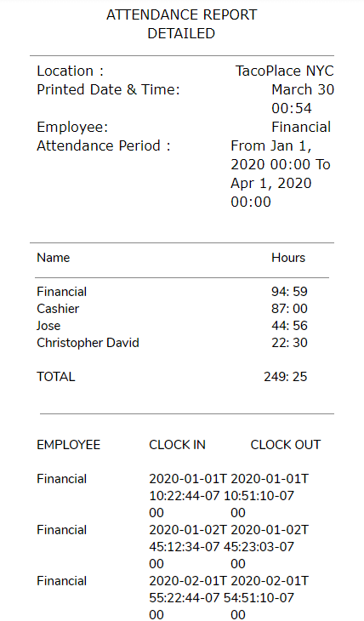Click the CLOCK OUT column header
The width and height of the screenshot is (364, 621).
pos(285,445)
